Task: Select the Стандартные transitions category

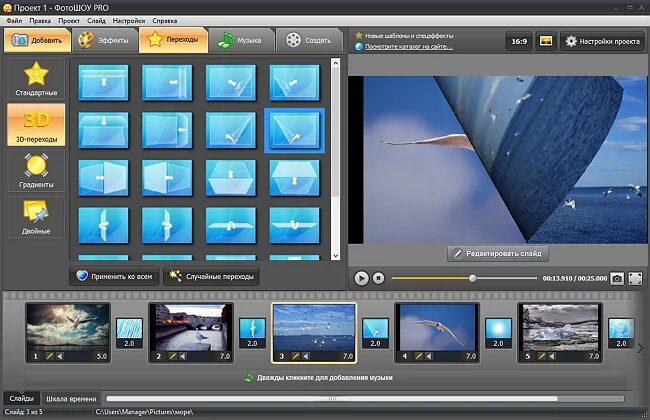Action: pyautogui.click(x=36, y=79)
